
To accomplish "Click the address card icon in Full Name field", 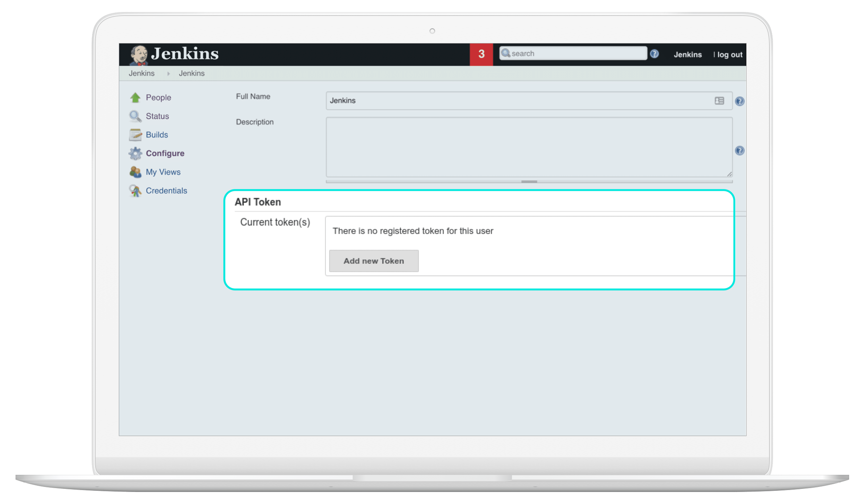I will 719,101.
